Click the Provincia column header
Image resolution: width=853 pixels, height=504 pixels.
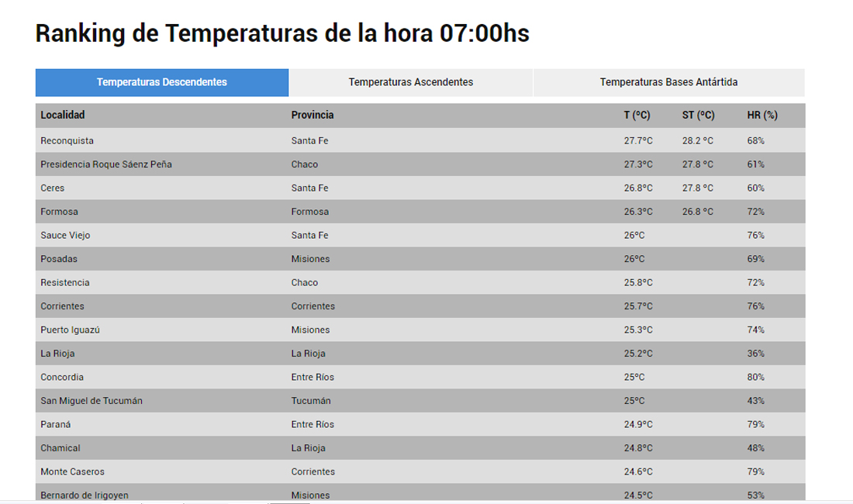point(313,116)
